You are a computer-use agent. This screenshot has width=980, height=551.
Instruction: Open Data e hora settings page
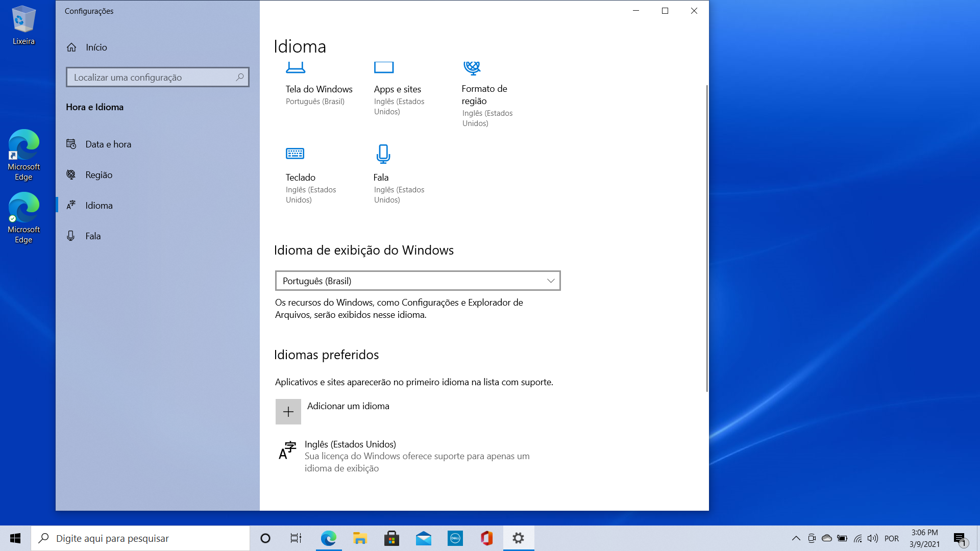pyautogui.click(x=108, y=144)
